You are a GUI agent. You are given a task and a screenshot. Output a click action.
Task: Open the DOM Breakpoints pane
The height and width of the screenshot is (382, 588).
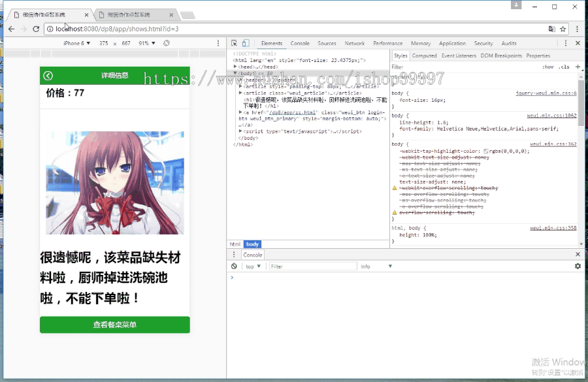click(x=501, y=56)
